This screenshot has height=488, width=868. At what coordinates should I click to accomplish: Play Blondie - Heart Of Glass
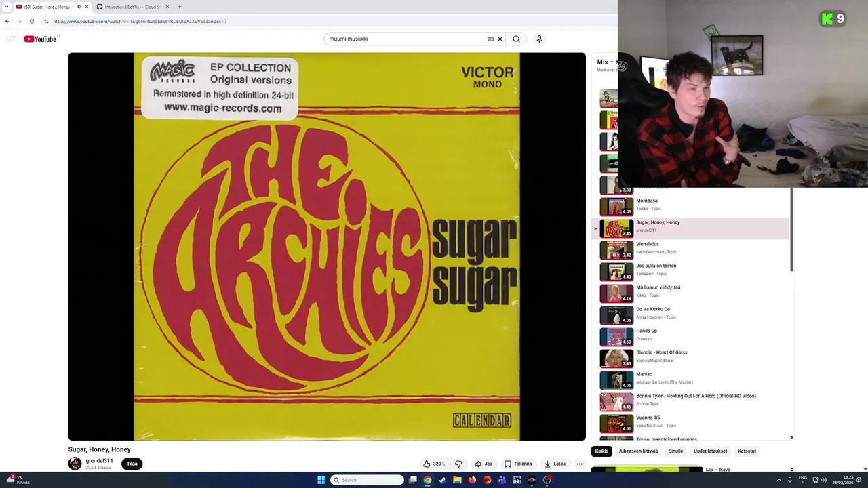pos(692,358)
